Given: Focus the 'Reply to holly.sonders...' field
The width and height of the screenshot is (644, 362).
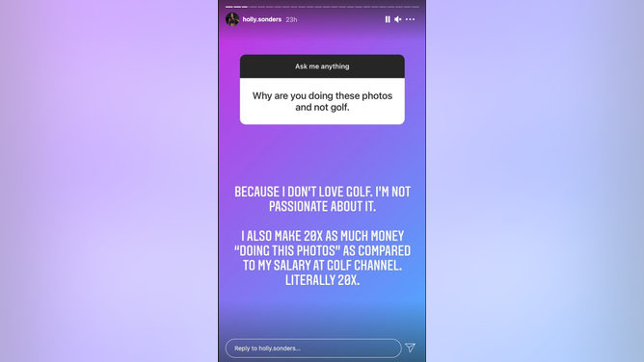Looking at the screenshot, I should tap(313, 349).
